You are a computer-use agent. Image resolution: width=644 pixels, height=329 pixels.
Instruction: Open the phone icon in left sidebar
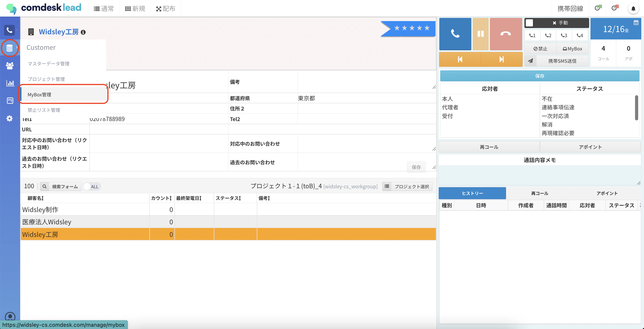tap(9, 30)
